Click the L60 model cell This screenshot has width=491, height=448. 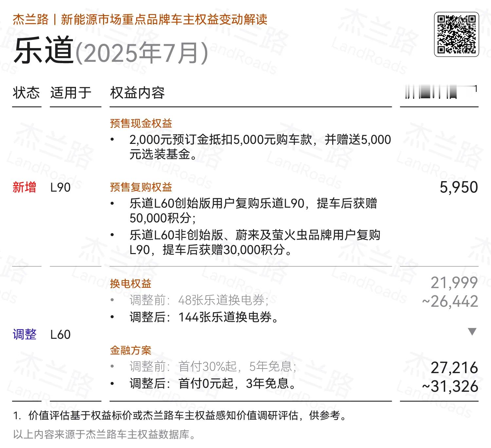(61, 335)
